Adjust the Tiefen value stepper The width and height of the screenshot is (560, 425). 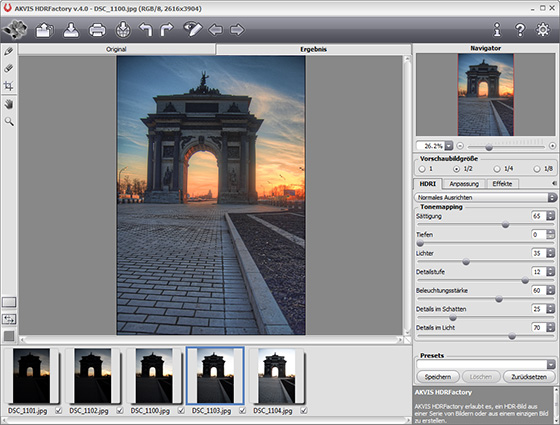[550, 235]
